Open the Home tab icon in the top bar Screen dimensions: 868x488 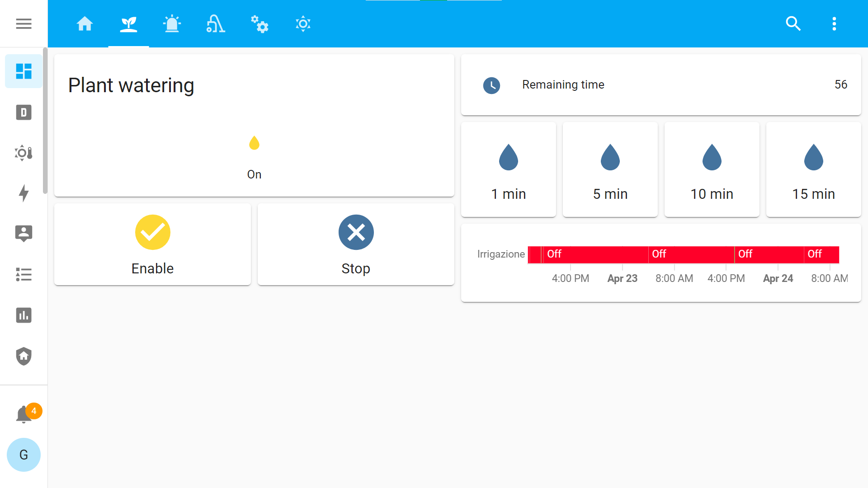click(85, 23)
